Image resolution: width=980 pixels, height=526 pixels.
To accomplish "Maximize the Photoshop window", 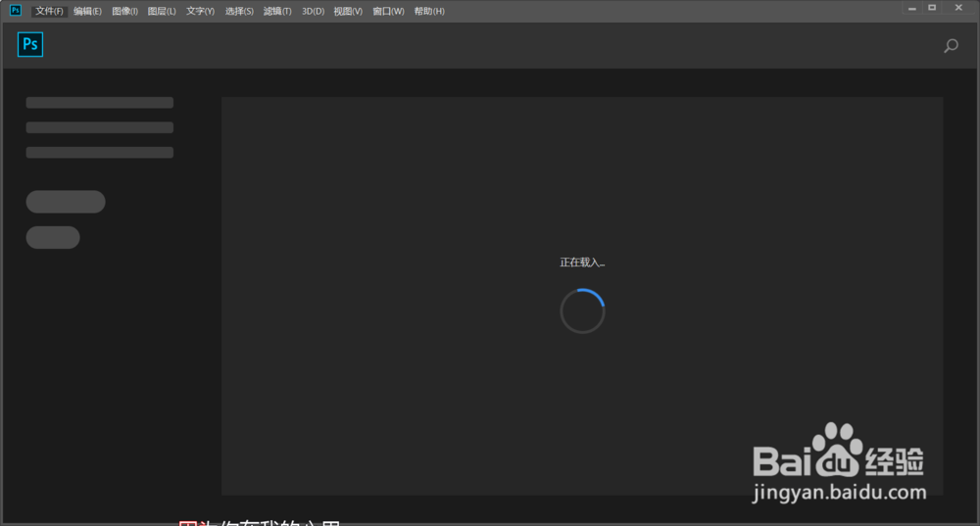I will [x=932, y=8].
